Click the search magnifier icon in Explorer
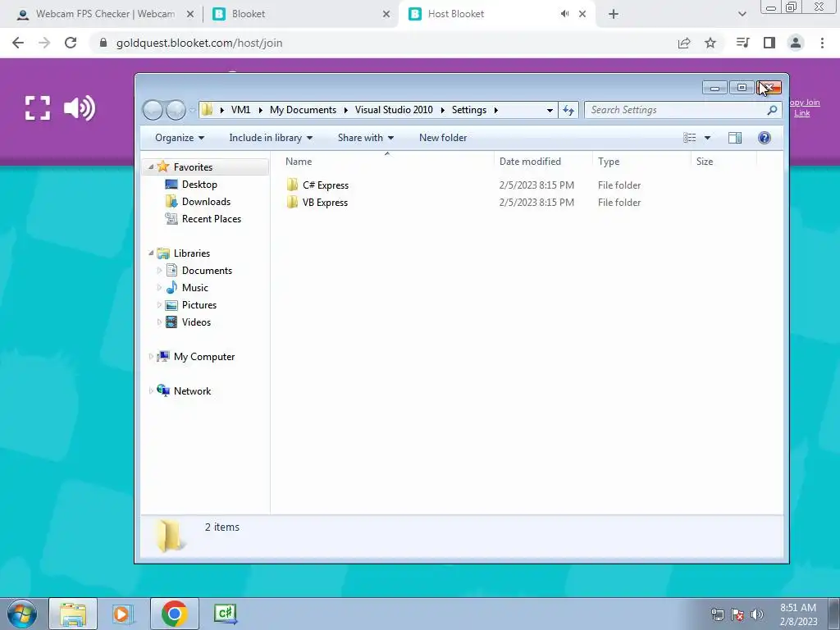 tap(772, 110)
